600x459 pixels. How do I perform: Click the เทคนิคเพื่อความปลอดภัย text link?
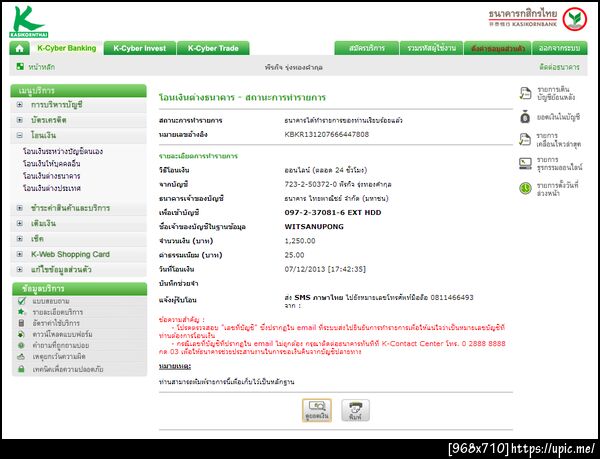click(x=68, y=369)
